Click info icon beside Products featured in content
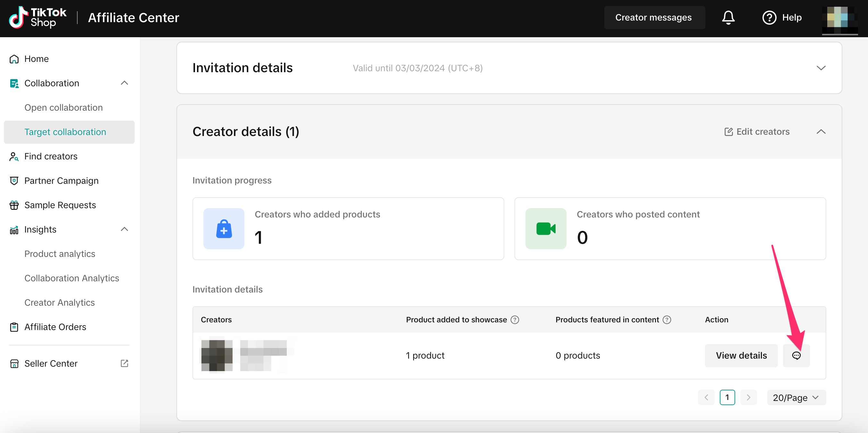868x433 pixels. [667, 319]
